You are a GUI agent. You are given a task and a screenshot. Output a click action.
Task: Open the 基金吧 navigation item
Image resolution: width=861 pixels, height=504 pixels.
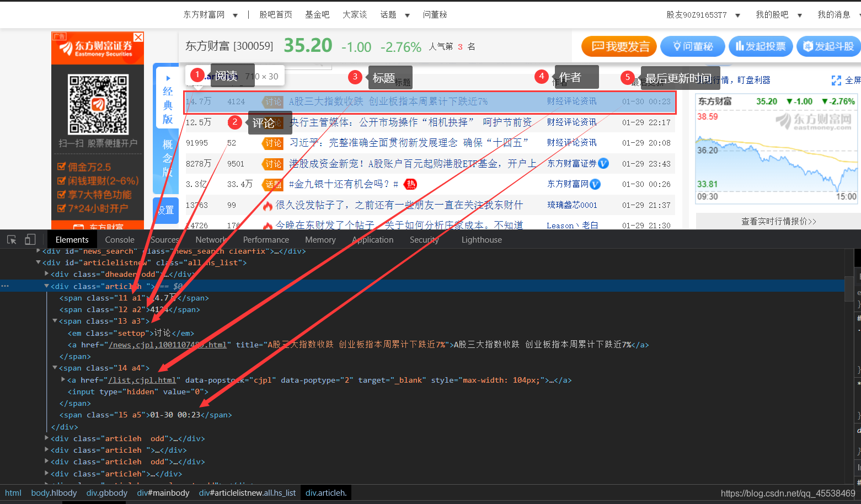point(317,15)
